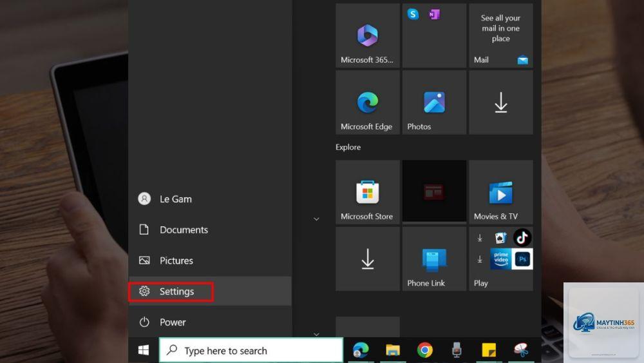The image size is (644, 363).
Task: Open the Pictures folder
Action: tap(210, 260)
